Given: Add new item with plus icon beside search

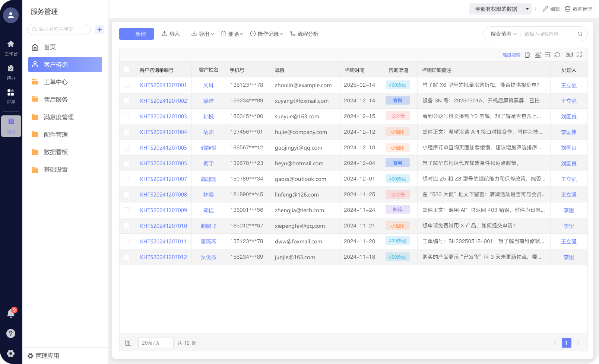Looking at the screenshot, I should pos(99,29).
